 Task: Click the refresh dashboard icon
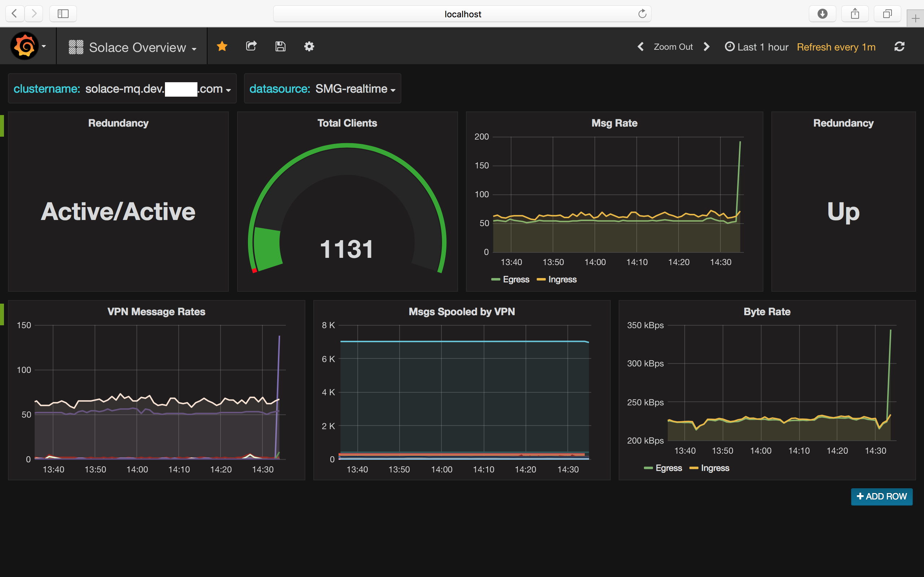pyautogui.click(x=899, y=47)
